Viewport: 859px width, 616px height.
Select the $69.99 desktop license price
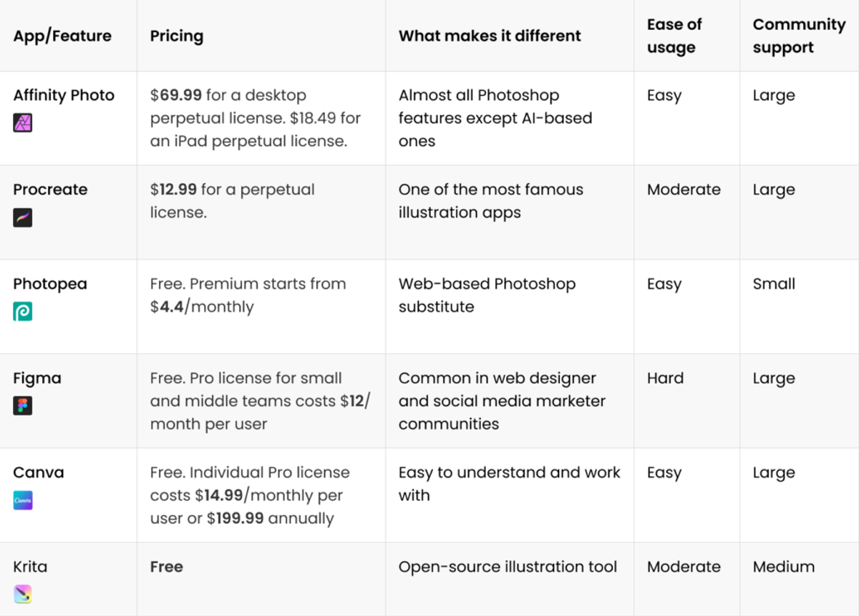(x=177, y=95)
